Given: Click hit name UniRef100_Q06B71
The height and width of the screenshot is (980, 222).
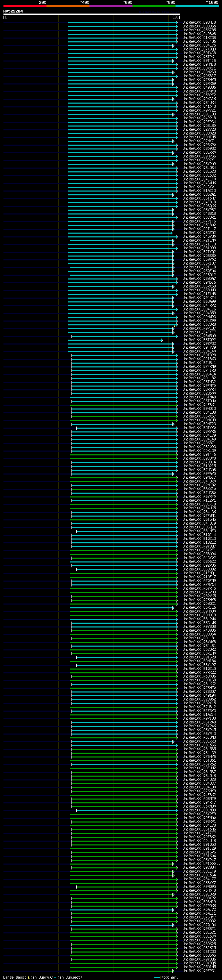Looking at the screenshot, I should (x=199, y=443).
